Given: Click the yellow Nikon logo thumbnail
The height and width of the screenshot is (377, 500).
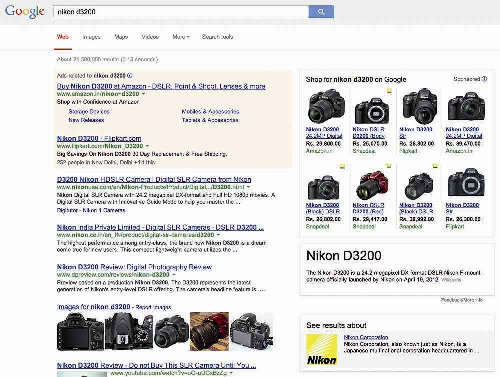Looking at the screenshot, I should tap(322, 350).
